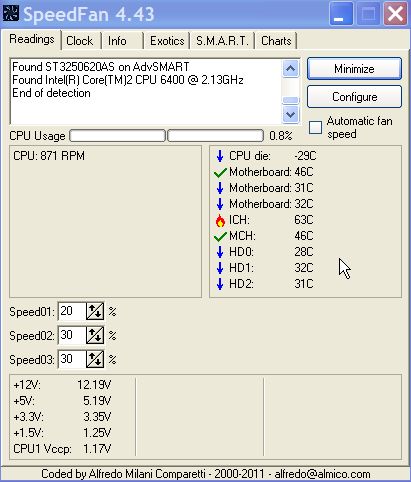Click the down arrow icon beside Motherboard 32C

tap(220, 204)
